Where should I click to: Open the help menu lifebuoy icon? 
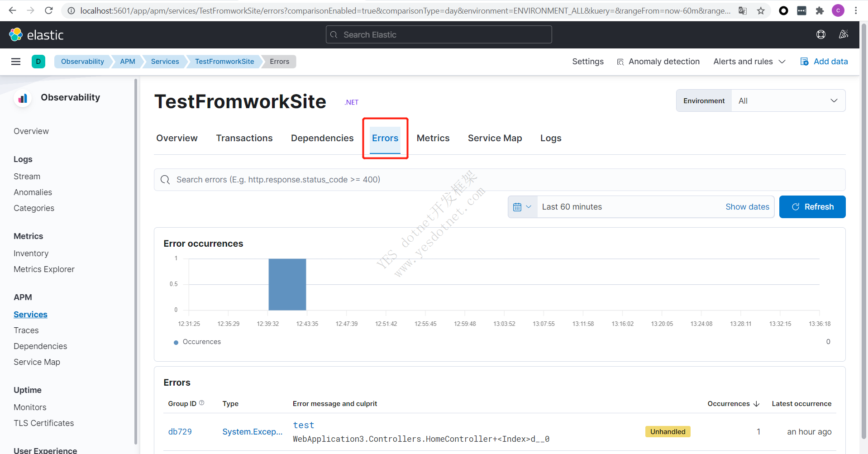coord(821,34)
